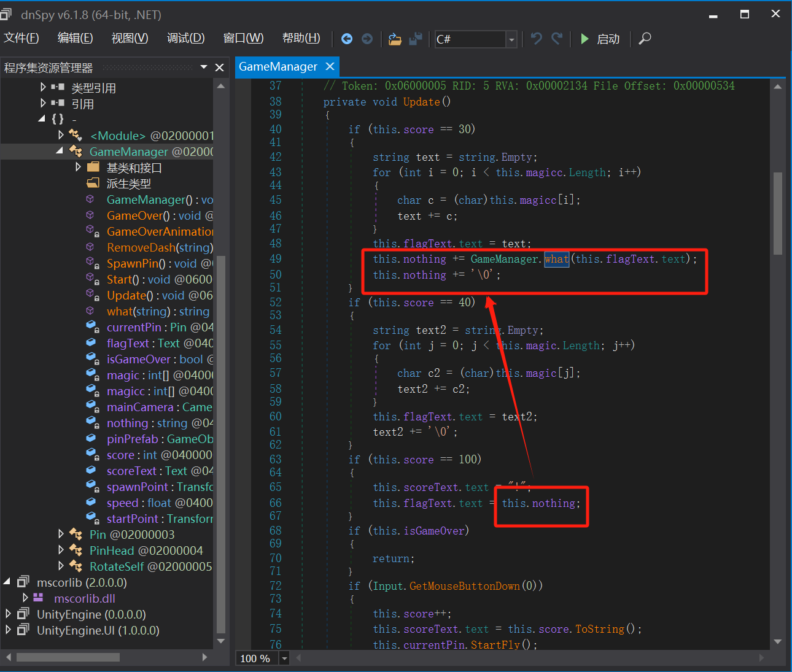
Task: Click the save all icon
Action: click(x=416, y=39)
